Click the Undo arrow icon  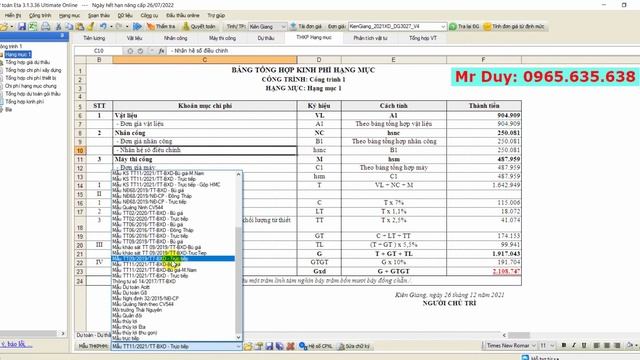coord(103,27)
